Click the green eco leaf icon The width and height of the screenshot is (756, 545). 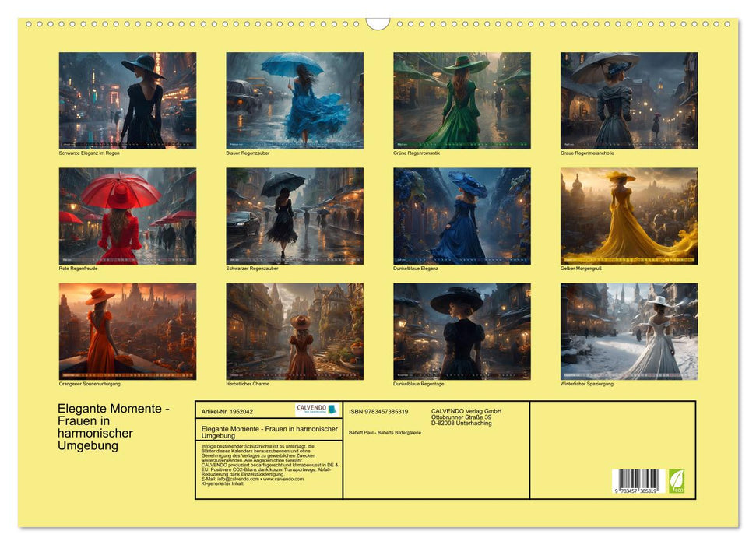point(677,480)
